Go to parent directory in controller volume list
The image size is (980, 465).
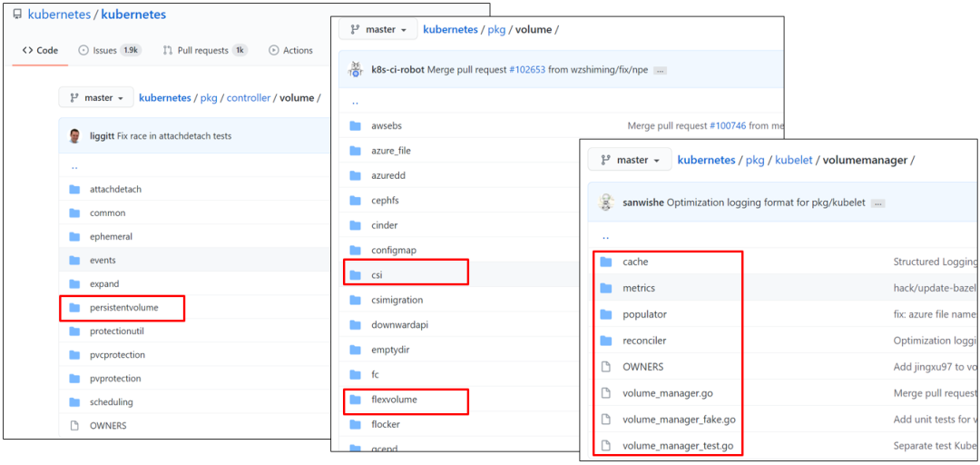[74, 168]
